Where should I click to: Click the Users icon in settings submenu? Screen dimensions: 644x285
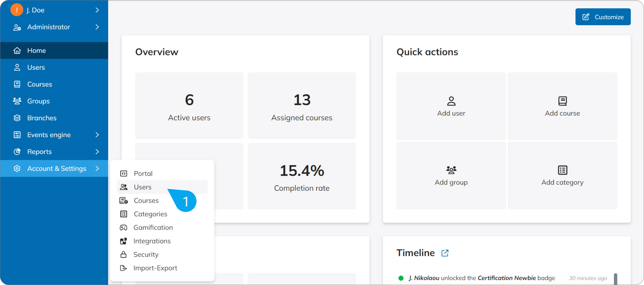124,187
